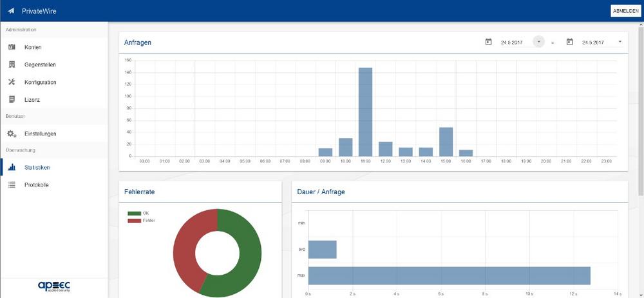Viewport: 644px width, 298px height.
Task: Click the Protokolle list icon
Action: [x=12, y=185]
